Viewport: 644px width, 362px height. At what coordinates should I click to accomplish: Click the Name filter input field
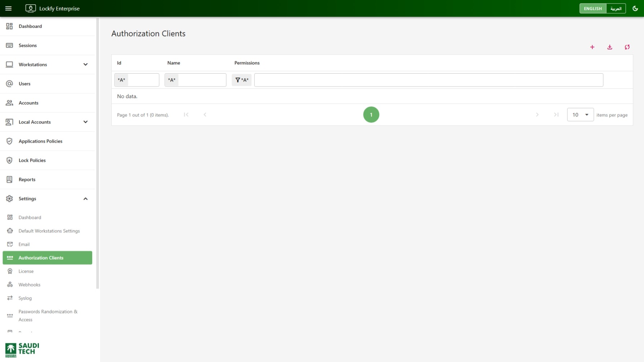point(202,80)
